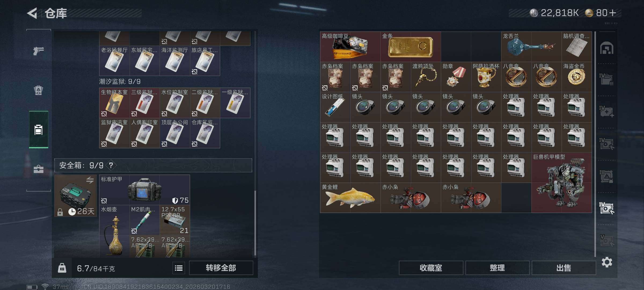Select the 巨兽机甲模型 mech model item
644x290 pixels.
[x=562, y=183]
